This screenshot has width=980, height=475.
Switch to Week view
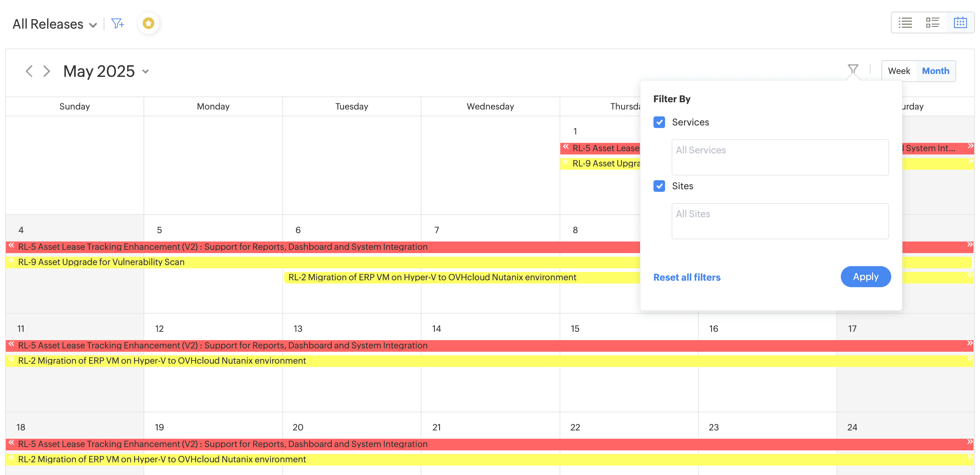point(898,71)
